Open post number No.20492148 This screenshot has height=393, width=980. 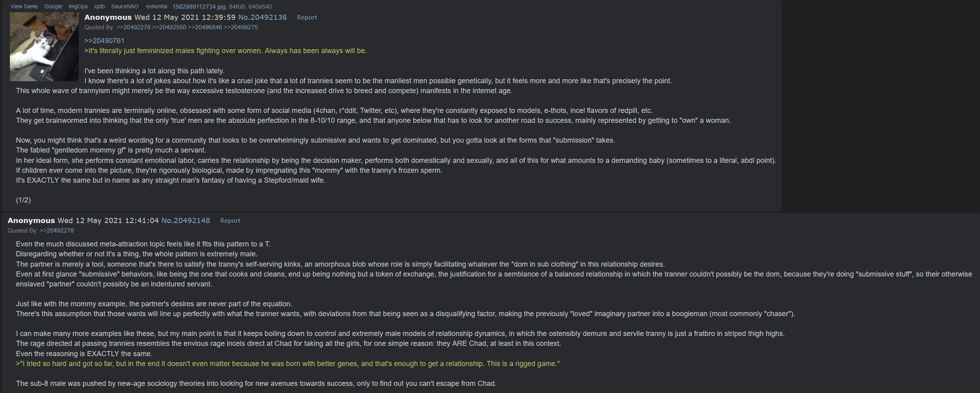click(186, 220)
